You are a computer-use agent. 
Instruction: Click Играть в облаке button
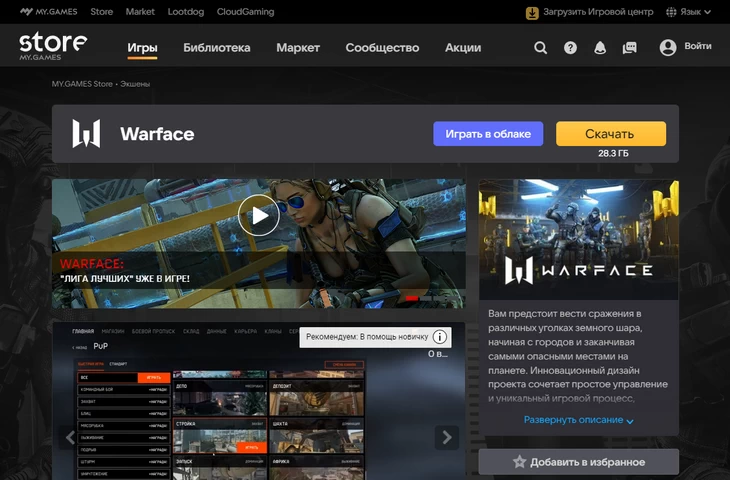click(488, 134)
